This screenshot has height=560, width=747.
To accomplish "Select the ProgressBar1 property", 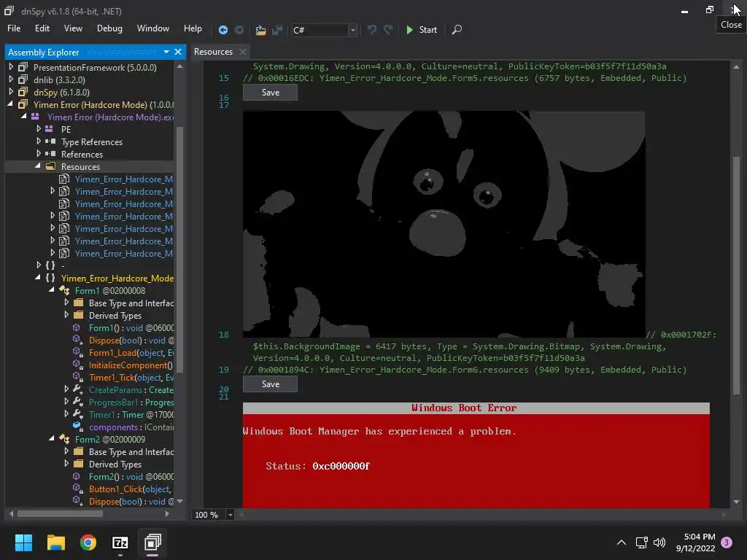I will click(131, 402).
